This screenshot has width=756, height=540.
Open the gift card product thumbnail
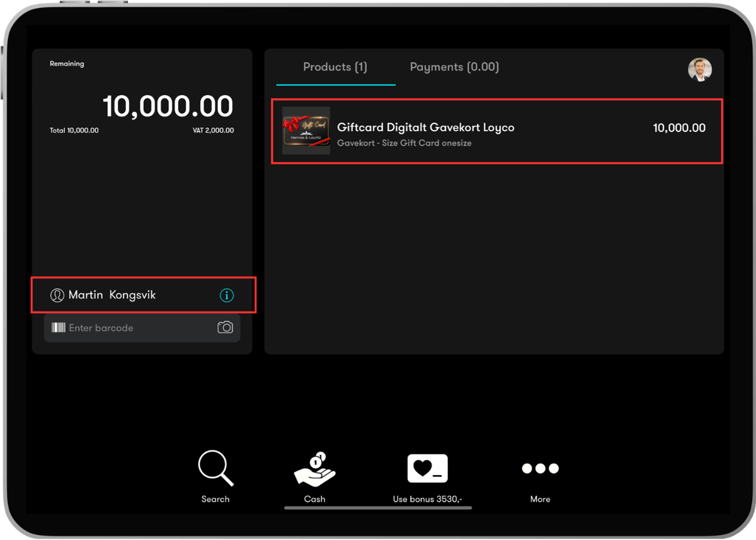[x=306, y=131]
